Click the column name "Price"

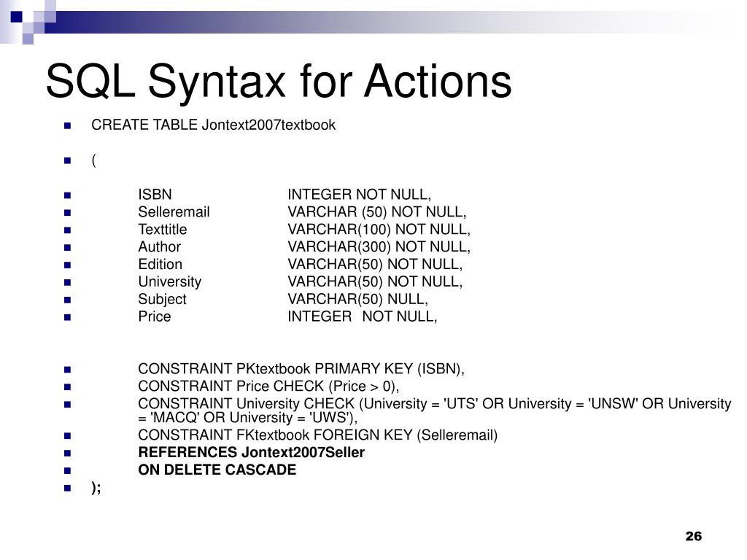tap(155, 316)
